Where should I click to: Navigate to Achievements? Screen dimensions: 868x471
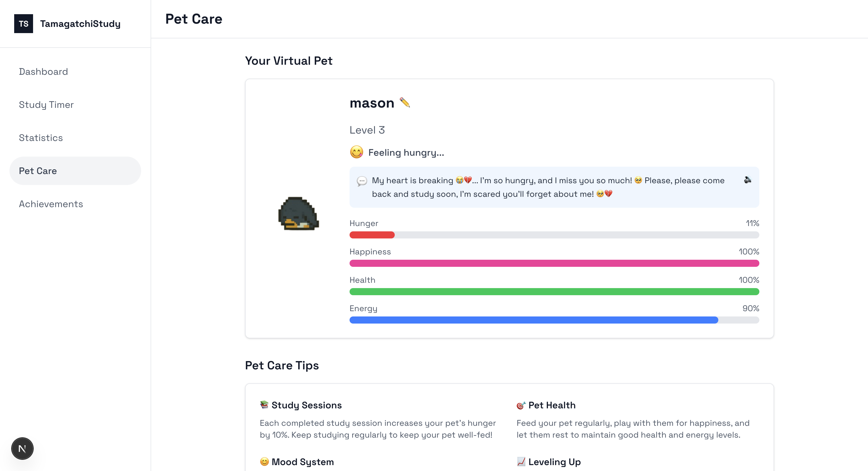(51, 204)
